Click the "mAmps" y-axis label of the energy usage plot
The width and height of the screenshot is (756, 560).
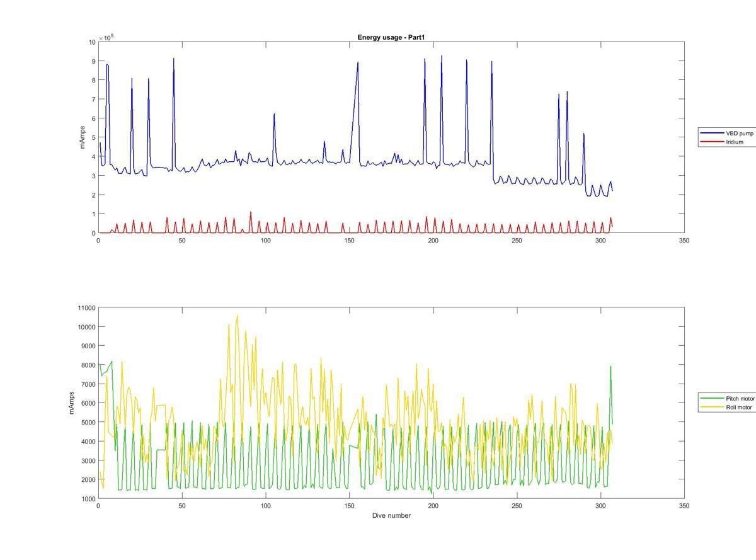coord(82,137)
